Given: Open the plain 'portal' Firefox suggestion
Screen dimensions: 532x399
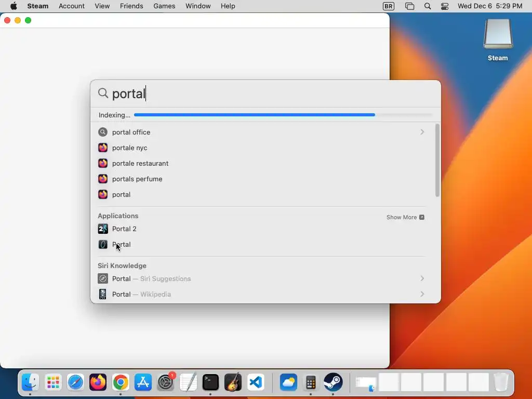Looking at the screenshot, I should pos(261,195).
